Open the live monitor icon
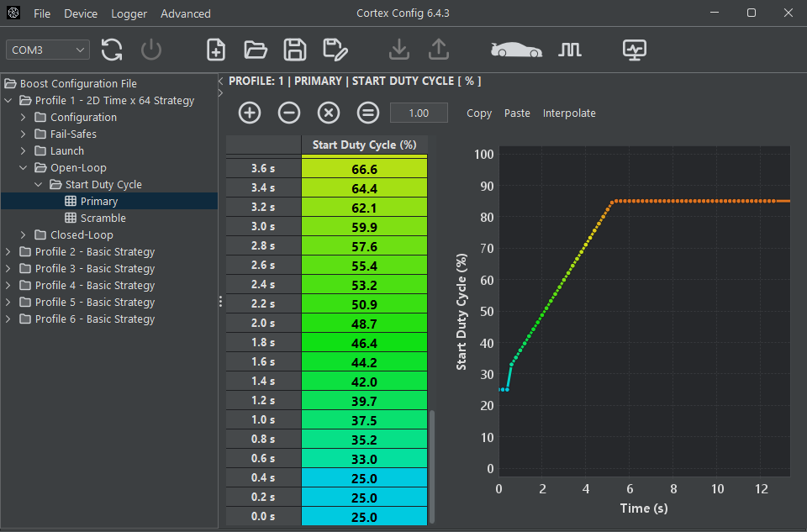807x532 pixels. click(x=635, y=50)
